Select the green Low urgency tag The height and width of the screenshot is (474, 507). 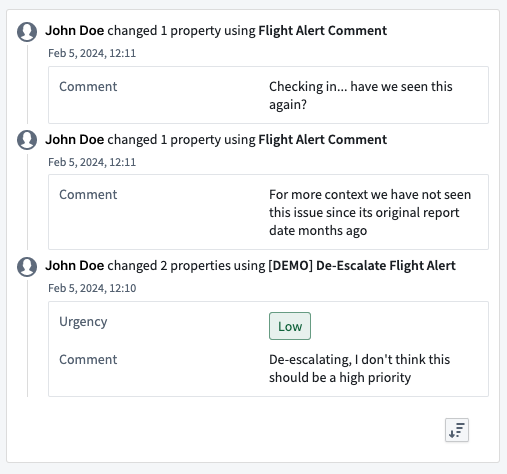[x=290, y=326]
